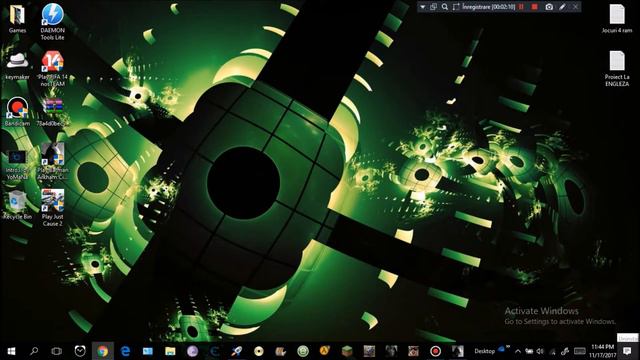Screen dimensions: 640x360
Task: Open the green circular app in the taskbar
Action: 303,351
